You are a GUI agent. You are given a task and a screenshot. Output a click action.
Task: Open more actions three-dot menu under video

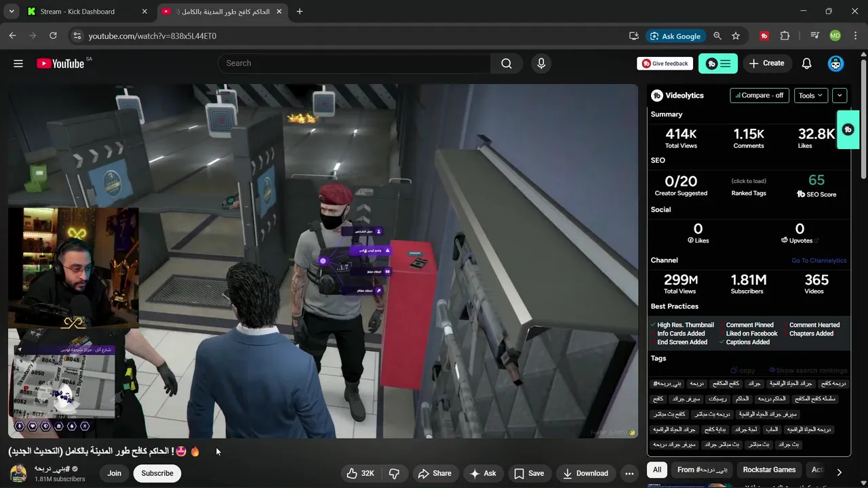tap(629, 473)
